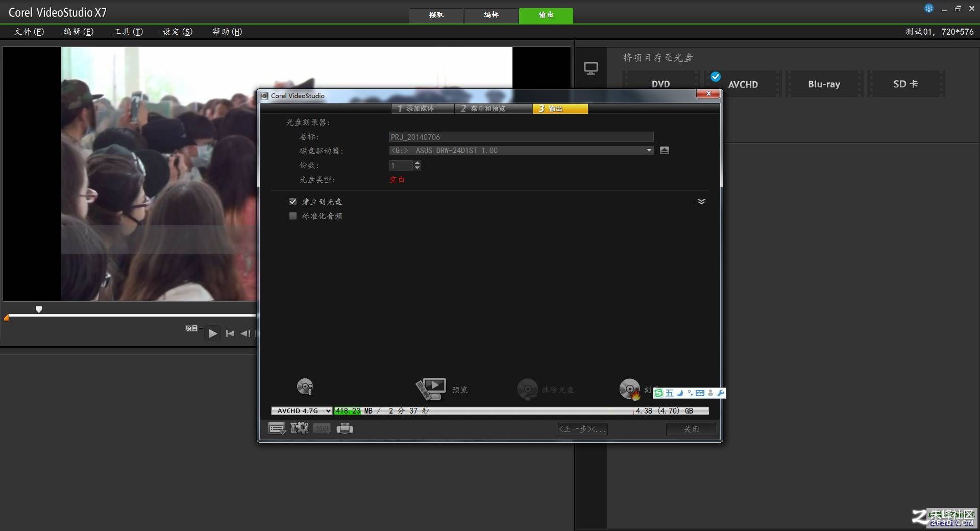
Task: Open the IME soft keyboard icon
Action: 700,393
